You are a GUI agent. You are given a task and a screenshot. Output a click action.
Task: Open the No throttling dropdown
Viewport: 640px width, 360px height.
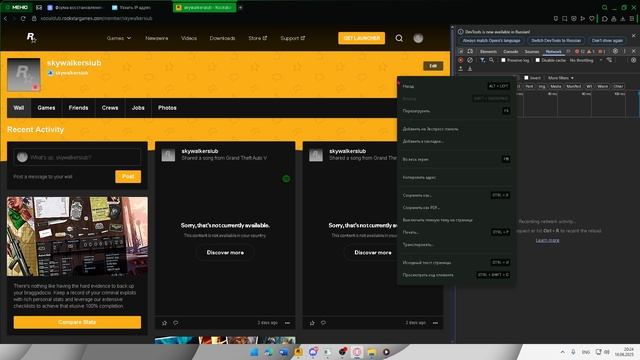(x=586, y=60)
